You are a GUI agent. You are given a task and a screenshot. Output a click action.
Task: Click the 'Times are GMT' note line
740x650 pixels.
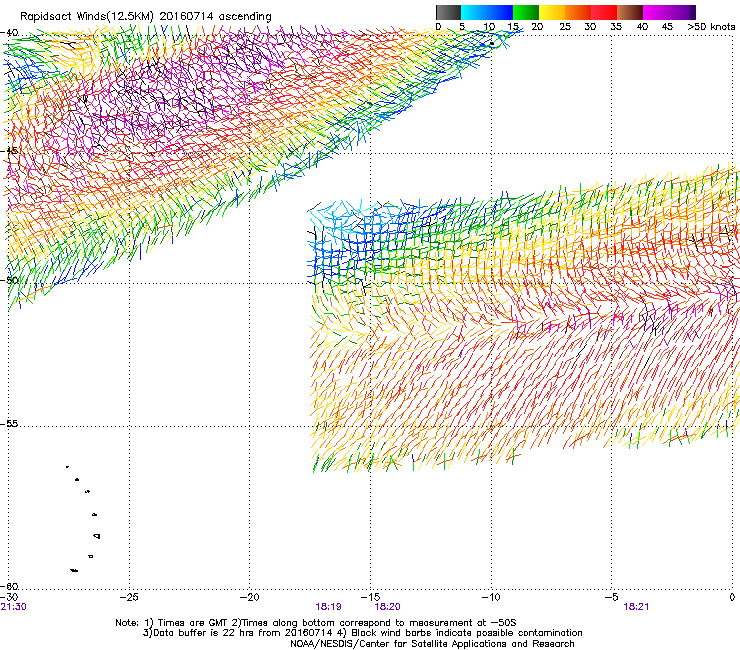click(316, 623)
